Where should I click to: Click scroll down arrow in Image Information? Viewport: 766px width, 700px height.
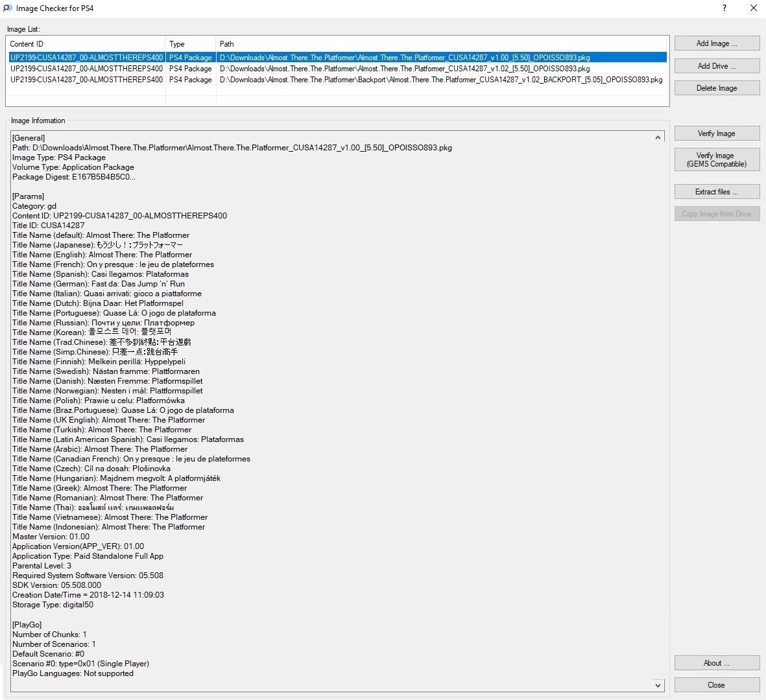(x=658, y=685)
